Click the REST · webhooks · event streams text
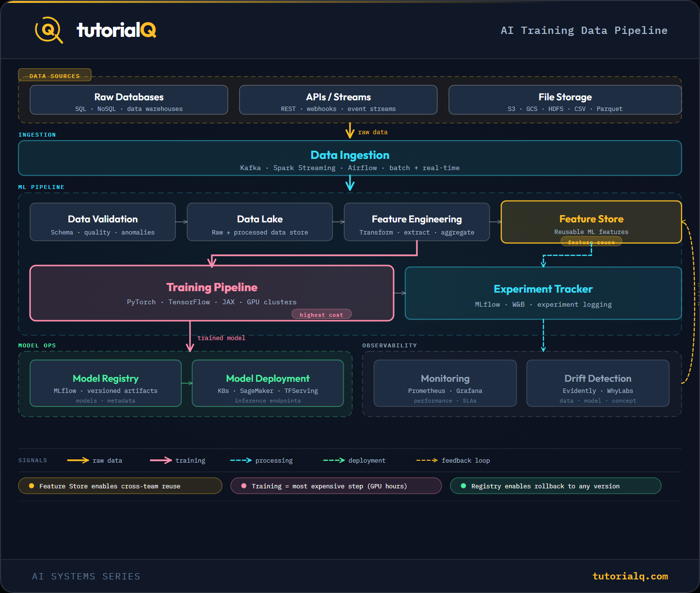 click(338, 109)
